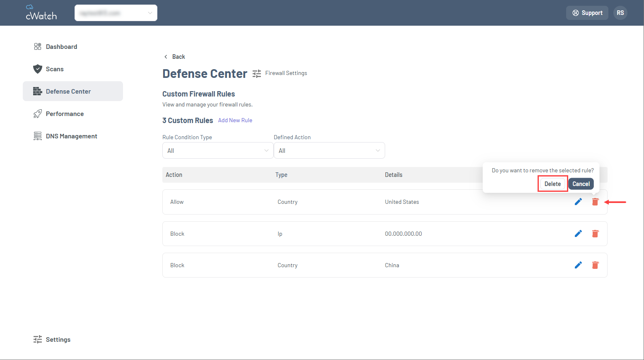Click the 'Details' column header

click(x=393, y=175)
